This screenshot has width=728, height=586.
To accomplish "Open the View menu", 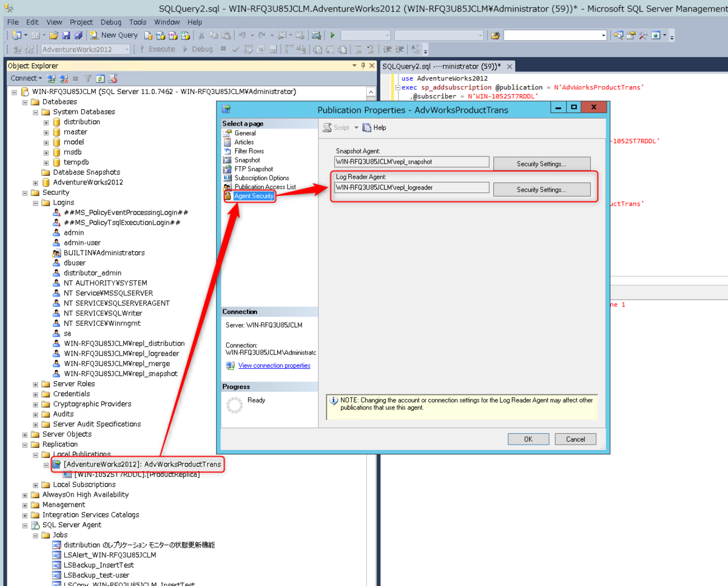I will coord(54,22).
